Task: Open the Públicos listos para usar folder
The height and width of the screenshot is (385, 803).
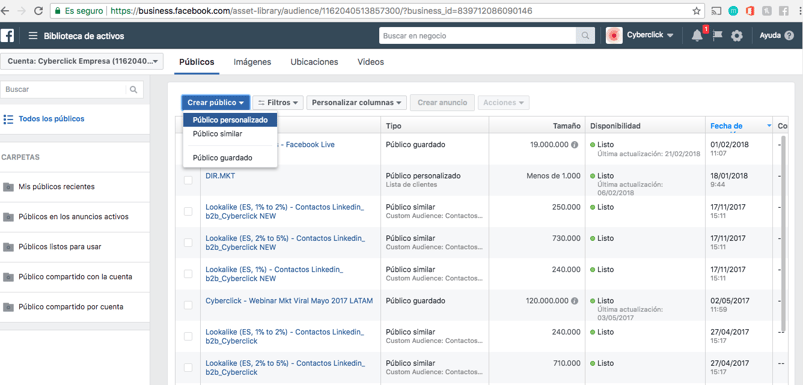Action: point(60,247)
